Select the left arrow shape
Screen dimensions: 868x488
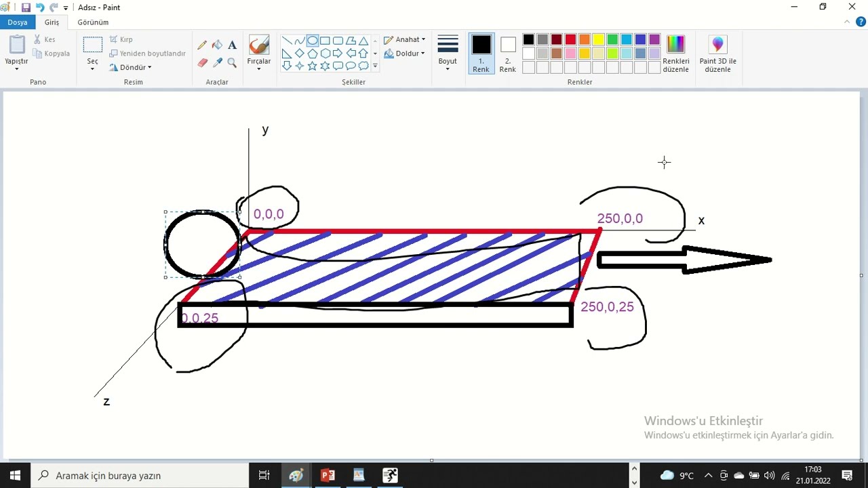point(351,54)
